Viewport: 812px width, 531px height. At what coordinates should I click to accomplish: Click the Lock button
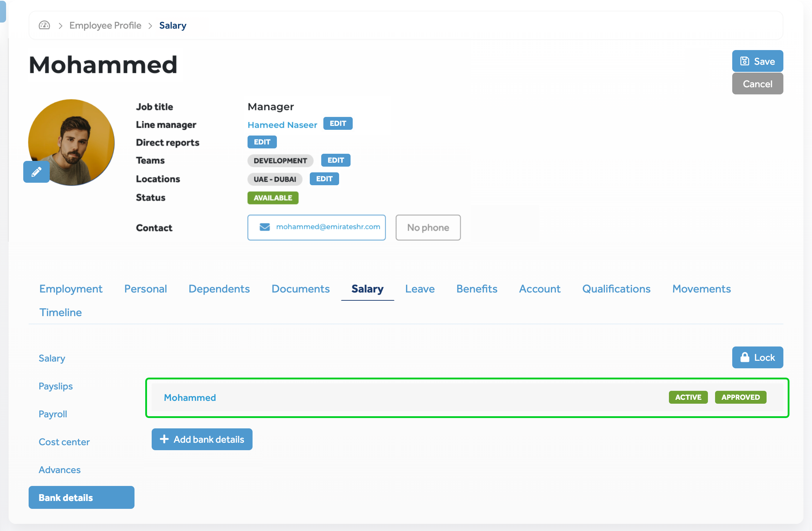click(x=758, y=357)
